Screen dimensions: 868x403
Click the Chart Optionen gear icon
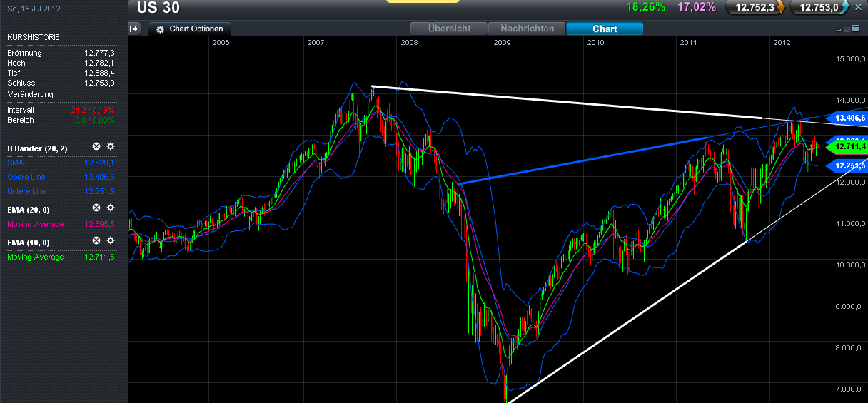click(160, 29)
